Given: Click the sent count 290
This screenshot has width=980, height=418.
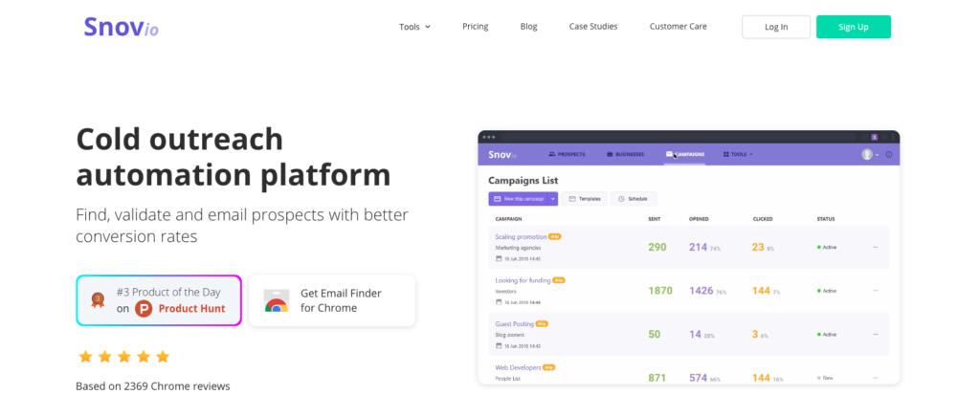Looking at the screenshot, I should point(657,247).
